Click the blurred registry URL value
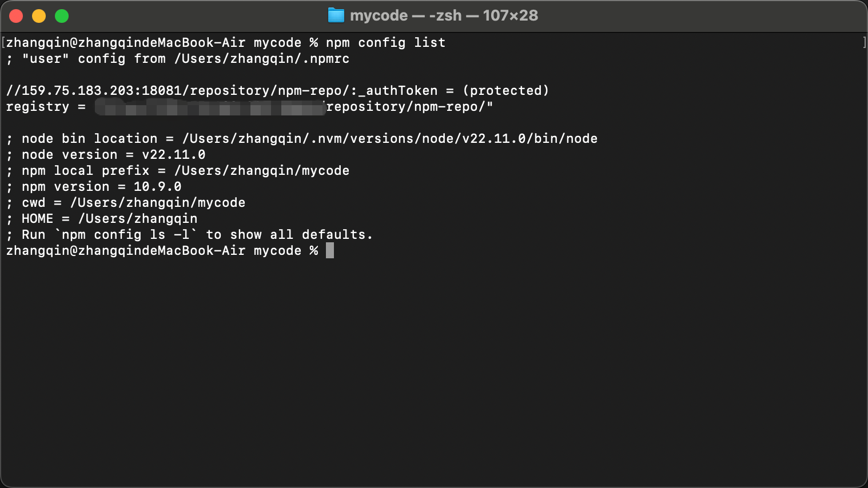The image size is (868, 488). (x=210, y=107)
